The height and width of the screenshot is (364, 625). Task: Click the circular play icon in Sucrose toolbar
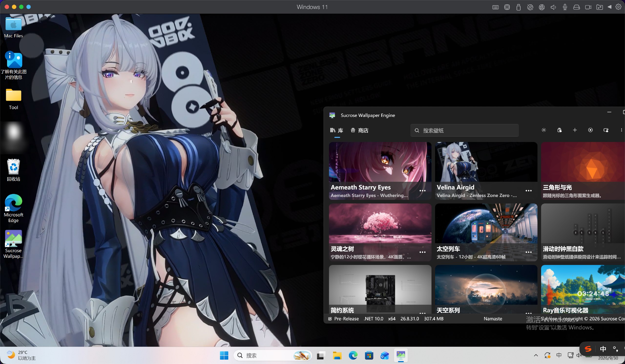coord(590,130)
